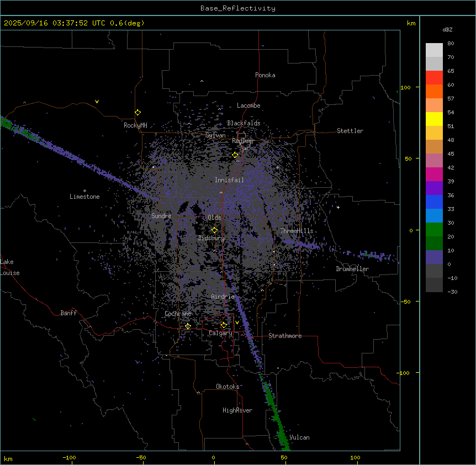Select the yellow 54-51 dBZ legend swatch
The image size is (476, 465).
point(434,119)
